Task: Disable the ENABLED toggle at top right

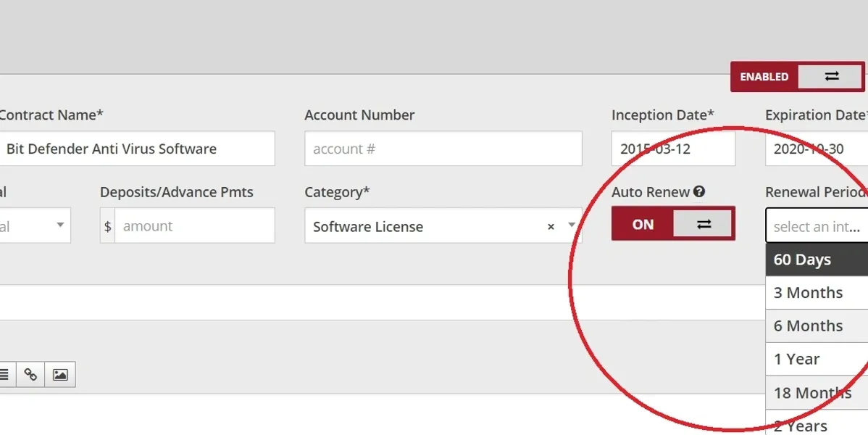Action: [764, 76]
